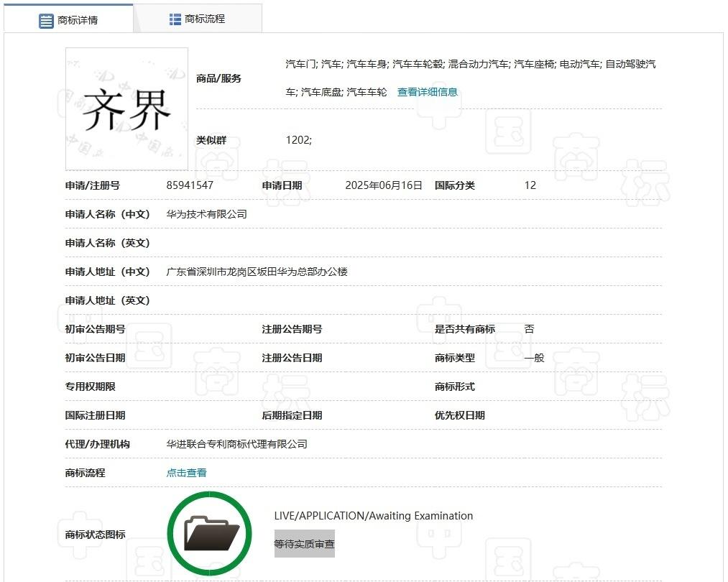This screenshot has width=728, height=582.
Task: Click 点击查看 next to 商标流程
Action: click(185, 472)
